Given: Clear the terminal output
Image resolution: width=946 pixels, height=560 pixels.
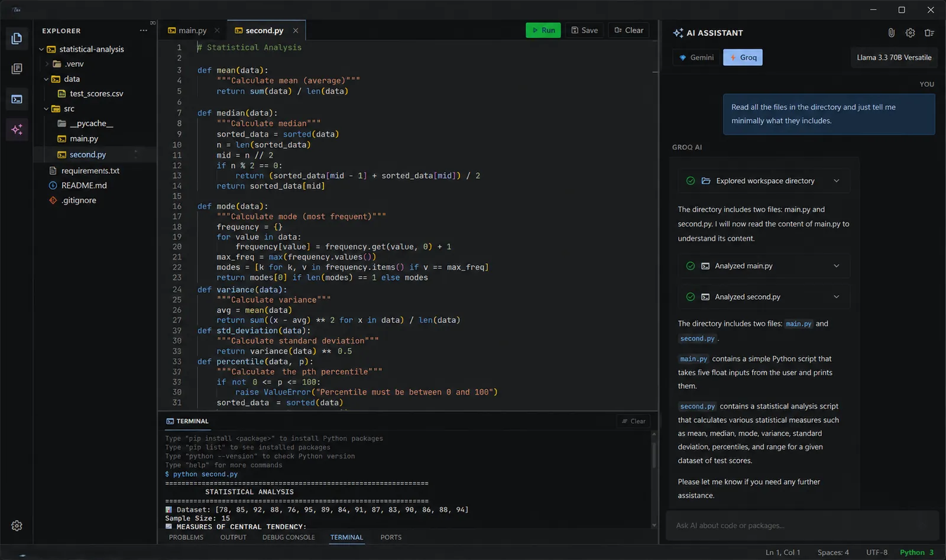Looking at the screenshot, I should pyautogui.click(x=633, y=421).
